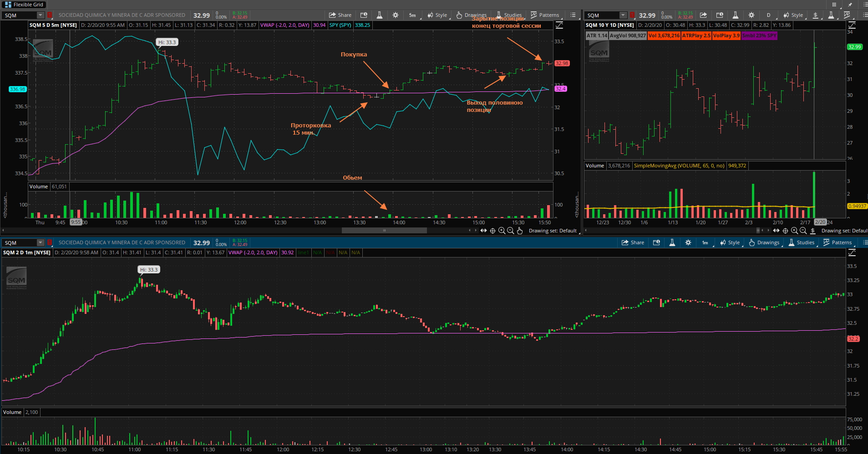Toggle red link indicator in top-left chart
868x454 pixels.
50,15
